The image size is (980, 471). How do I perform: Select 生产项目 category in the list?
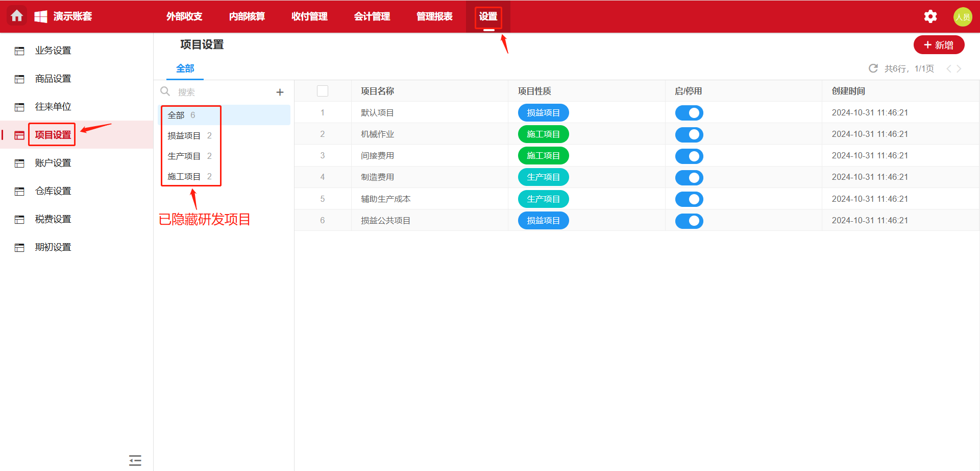[184, 156]
